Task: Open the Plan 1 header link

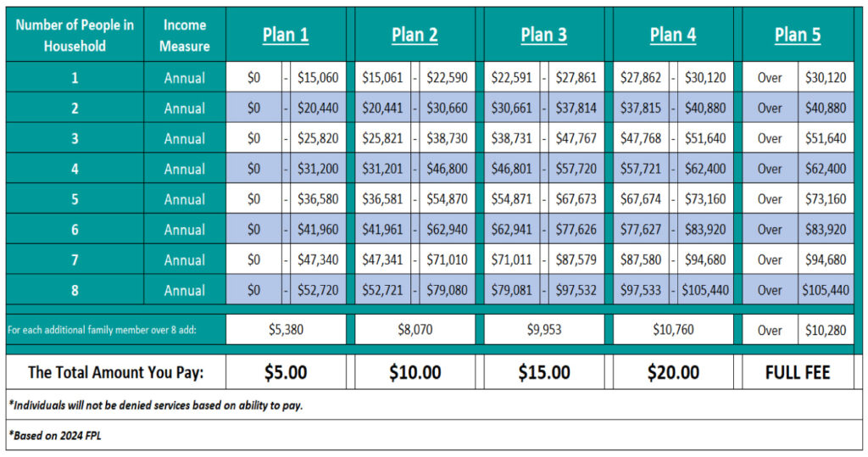Action: [285, 35]
